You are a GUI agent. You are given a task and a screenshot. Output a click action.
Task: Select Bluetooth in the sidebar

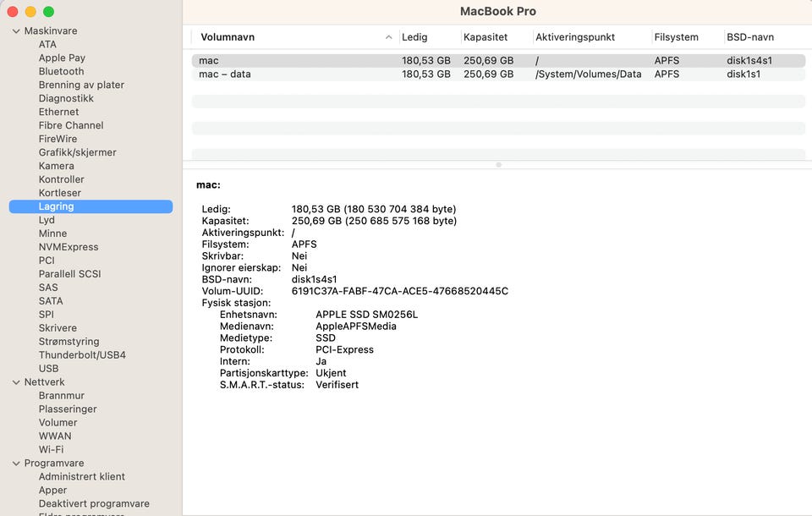61,72
